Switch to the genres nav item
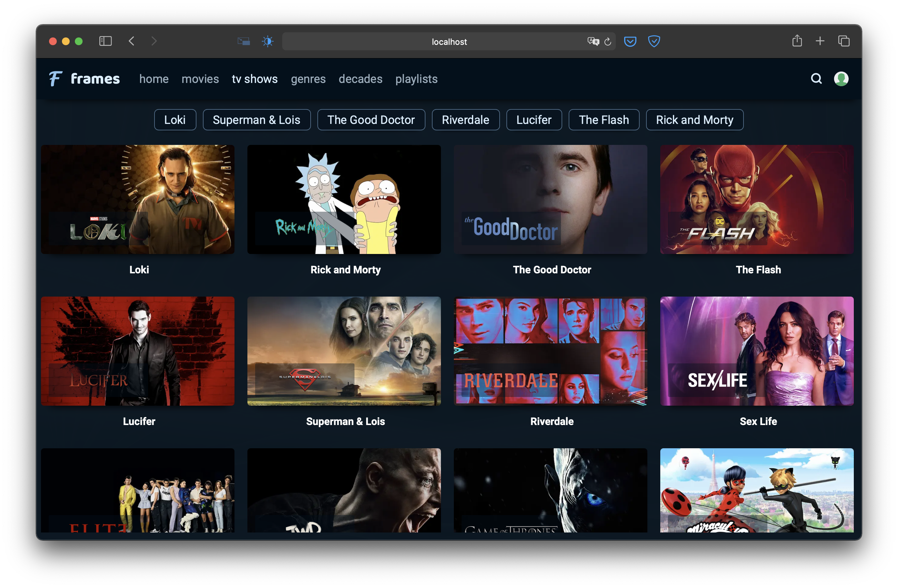Image resolution: width=898 pixels, height=588 pixels. (308, 79)
